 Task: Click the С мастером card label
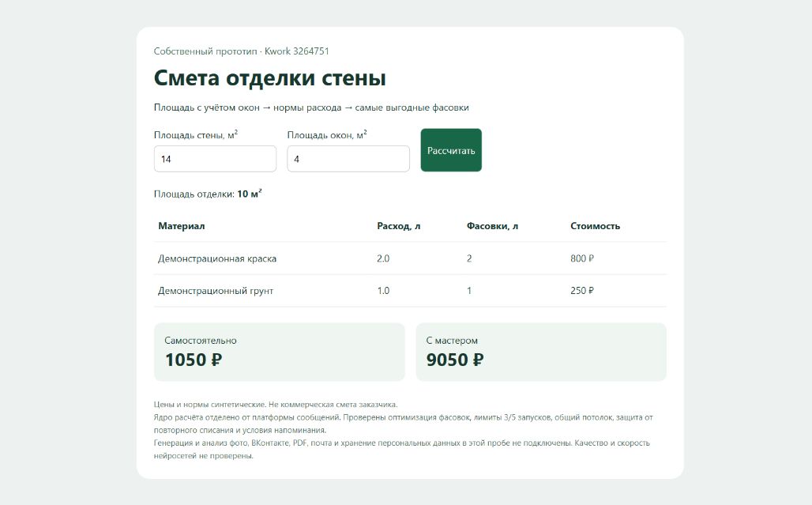click(452, 341)
